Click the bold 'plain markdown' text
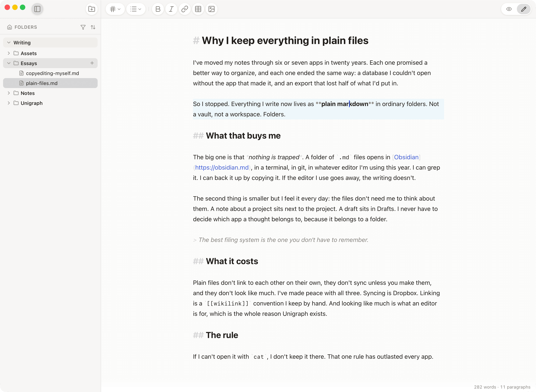The image size is (536, 392). pyautogui.click(x=345, y=104)
